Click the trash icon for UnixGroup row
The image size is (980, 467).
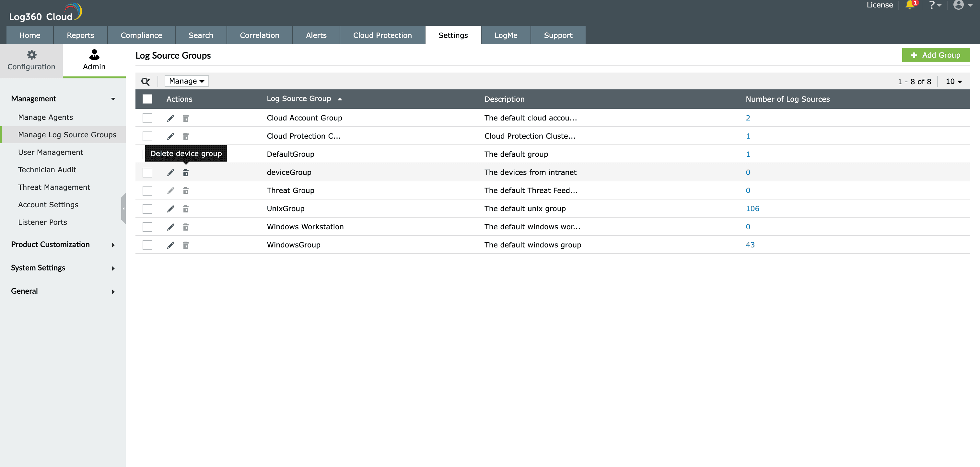[x=185, y=209]
